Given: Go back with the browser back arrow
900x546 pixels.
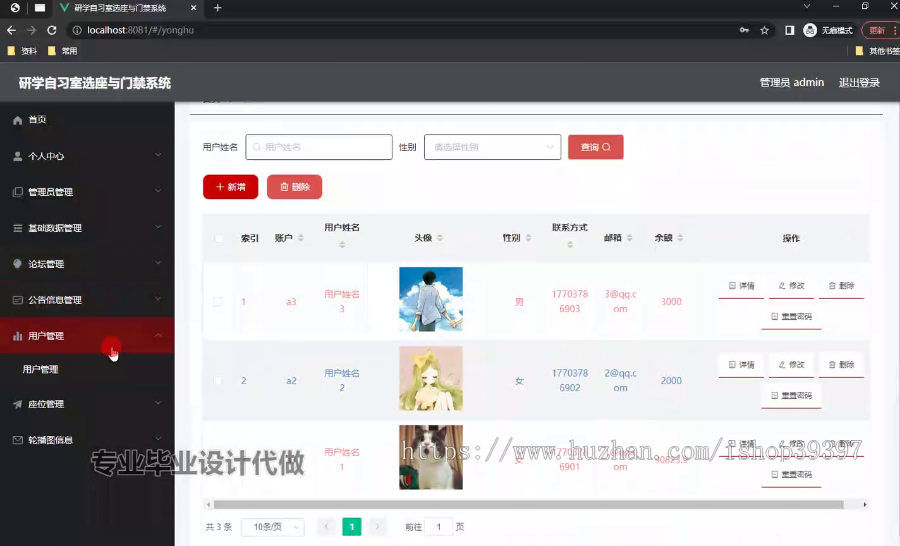Looking at the screenshot, I should [x=11, y=30].
